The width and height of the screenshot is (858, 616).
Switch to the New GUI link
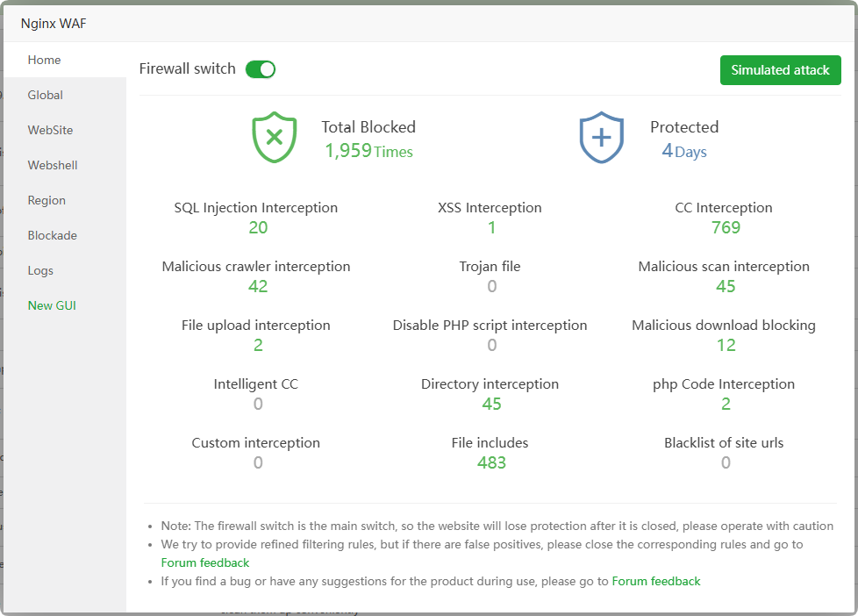point(52,305)
